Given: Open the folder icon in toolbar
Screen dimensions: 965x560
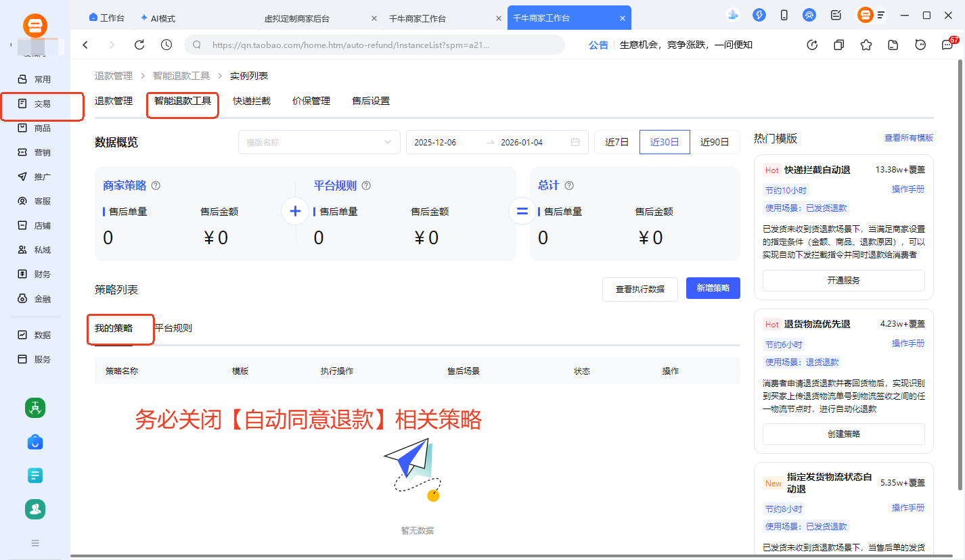Looking at the screenshot, I should point(893,45).
